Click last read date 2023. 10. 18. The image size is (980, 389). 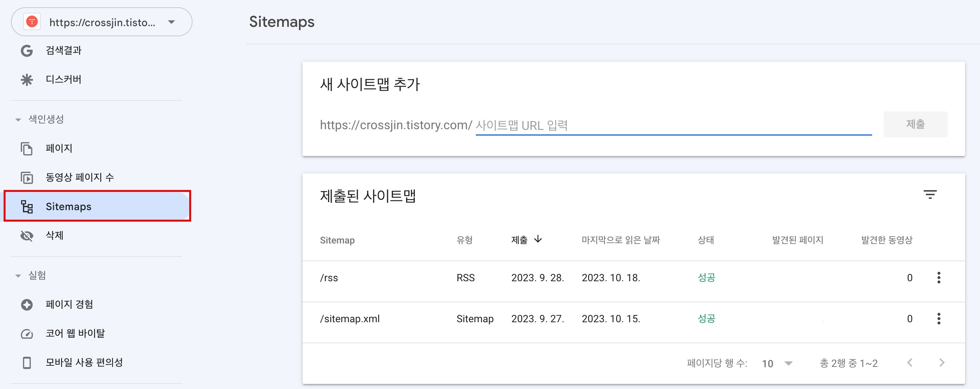[611, 278]
